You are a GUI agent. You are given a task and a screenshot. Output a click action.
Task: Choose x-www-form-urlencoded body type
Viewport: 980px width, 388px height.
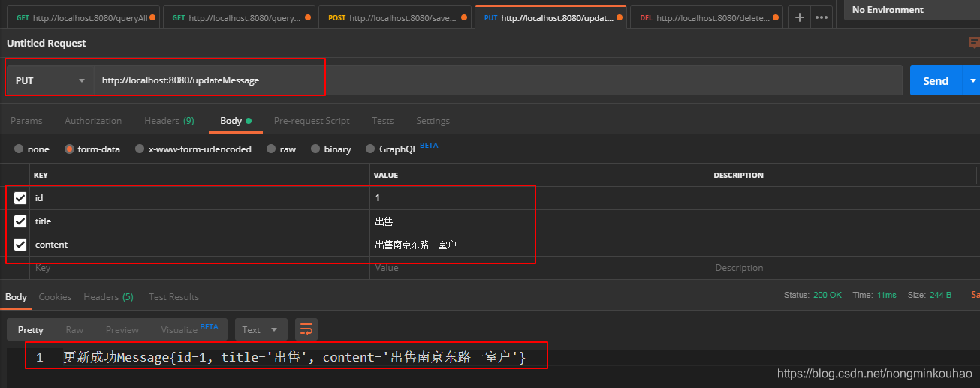pos(193,149)
